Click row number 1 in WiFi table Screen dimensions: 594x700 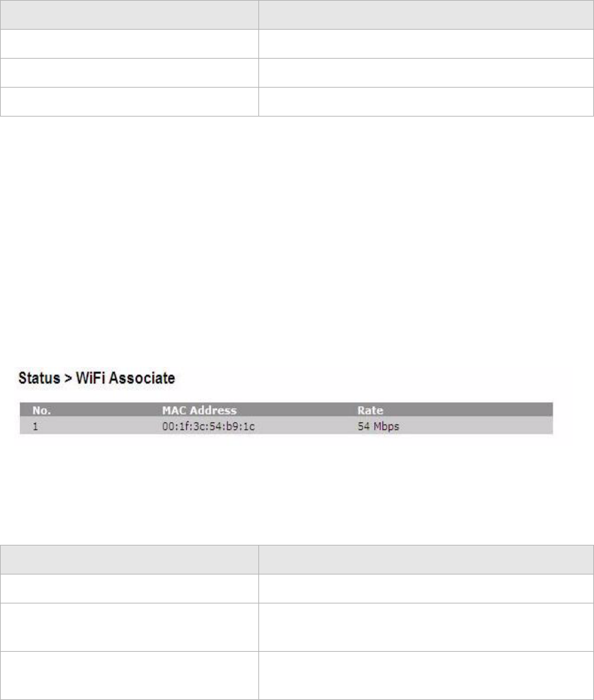[x=35, y=426]
